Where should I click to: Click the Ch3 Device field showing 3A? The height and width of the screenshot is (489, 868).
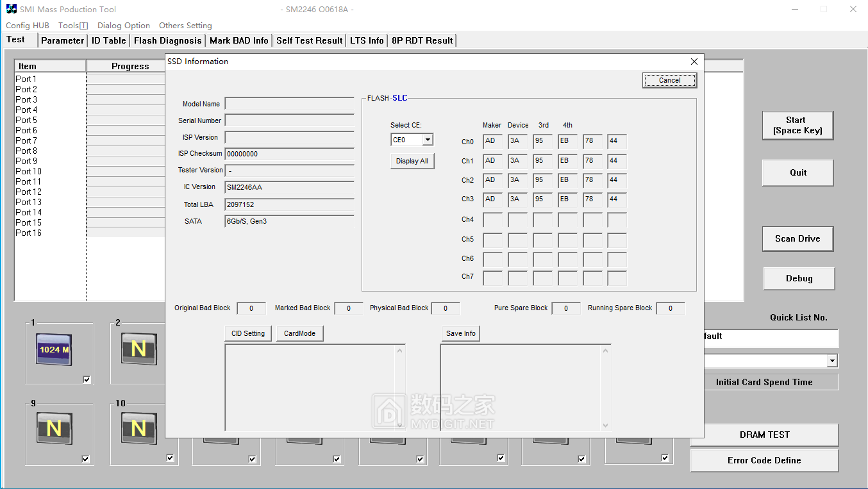pos(517,199)
